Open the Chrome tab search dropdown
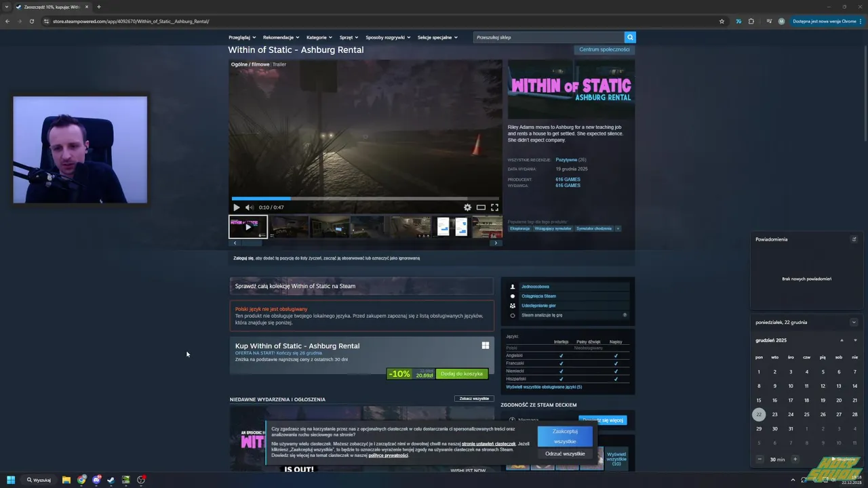Screen dimensions: 868x488 pyautogui.click(x=7, y=7)
